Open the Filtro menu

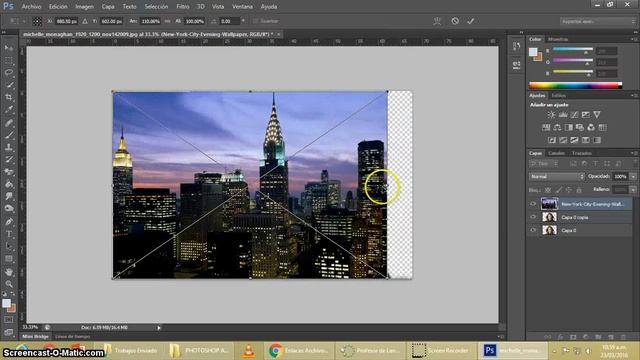coord(182,7)
